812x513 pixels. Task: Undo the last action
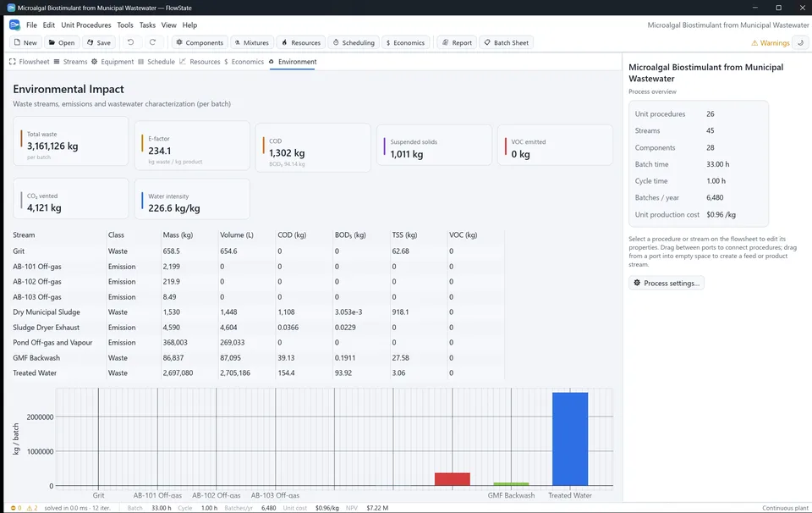coord(130,42)
